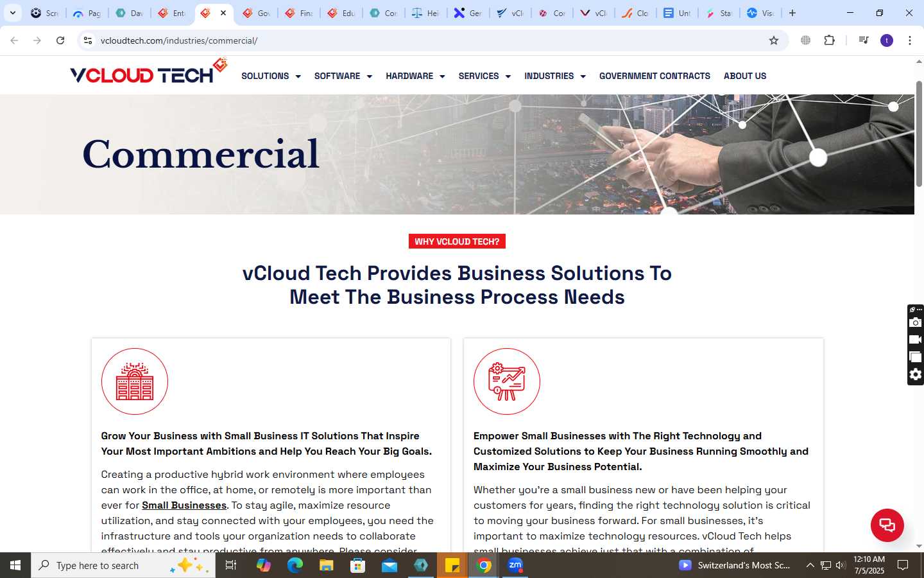Follow the Small Businesses link
Viewport: 924px width, 578px height.
coord(184,505)
